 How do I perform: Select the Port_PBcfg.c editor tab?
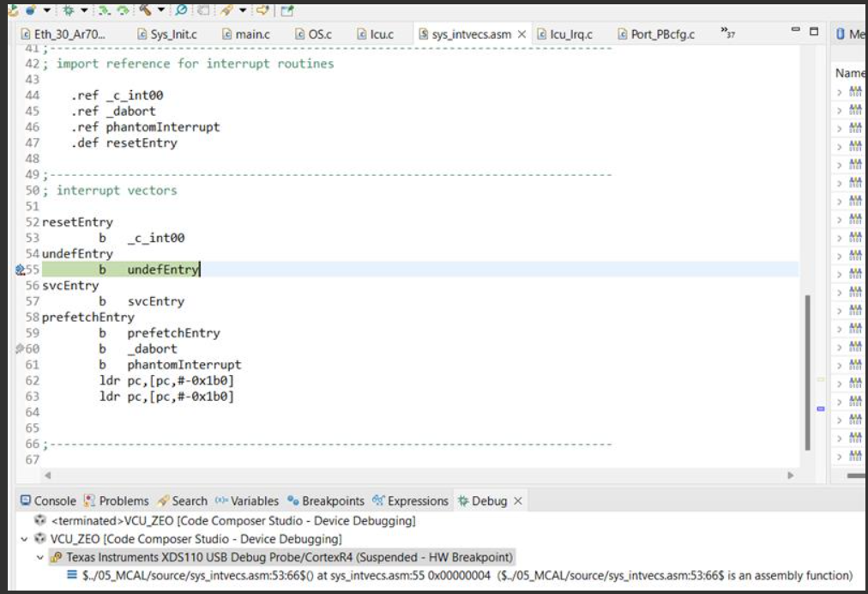656,34
